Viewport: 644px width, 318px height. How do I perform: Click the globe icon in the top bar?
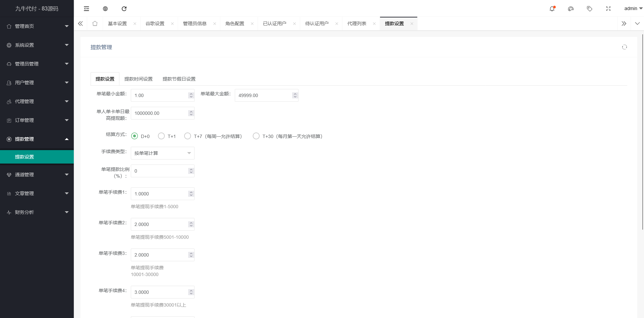click(x=105, y=9)
